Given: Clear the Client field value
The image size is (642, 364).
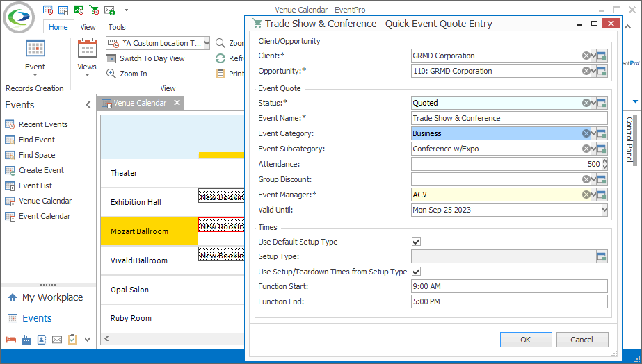Looking at the screenshot, I should click(586, 56).
